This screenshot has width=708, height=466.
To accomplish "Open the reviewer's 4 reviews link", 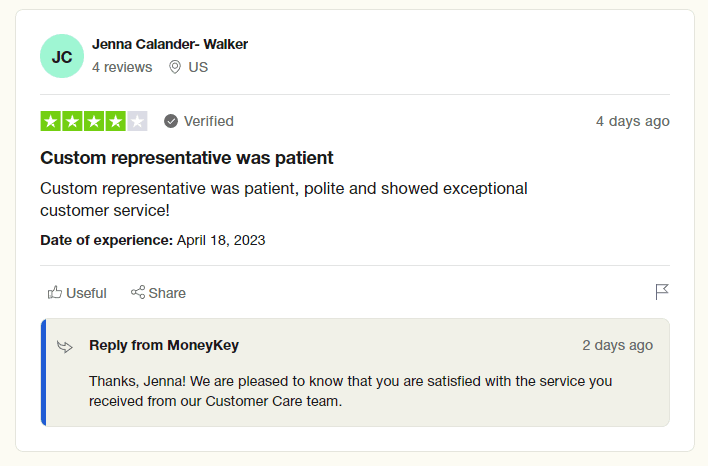I will [x=122, y=67].
